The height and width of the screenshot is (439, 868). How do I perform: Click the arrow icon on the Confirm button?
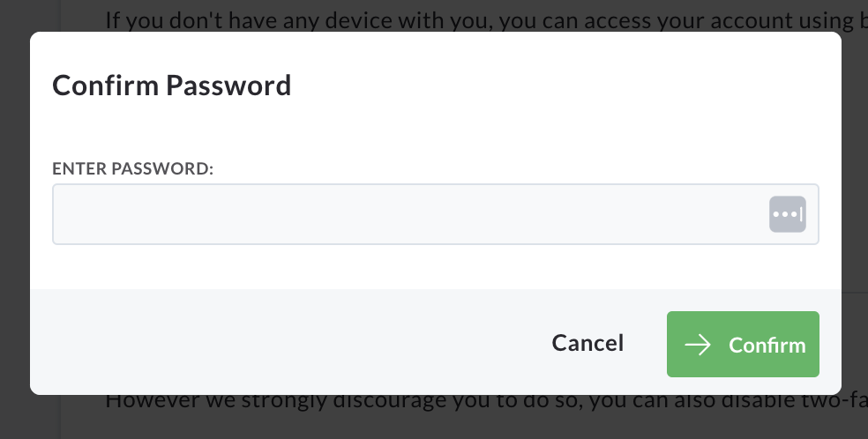pos(698,345)
